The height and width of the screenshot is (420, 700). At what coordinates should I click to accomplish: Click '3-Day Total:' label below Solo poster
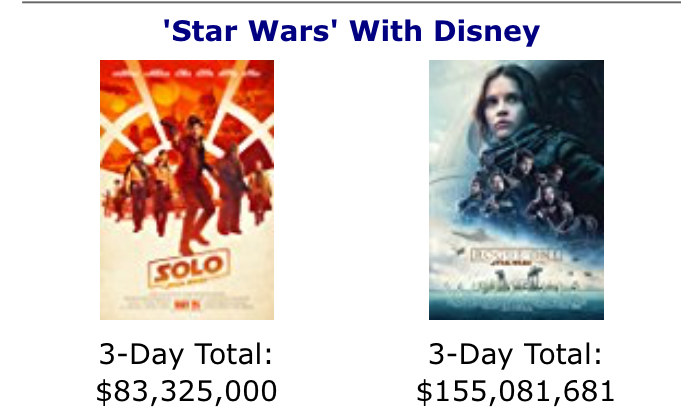[x=186, y=355]
